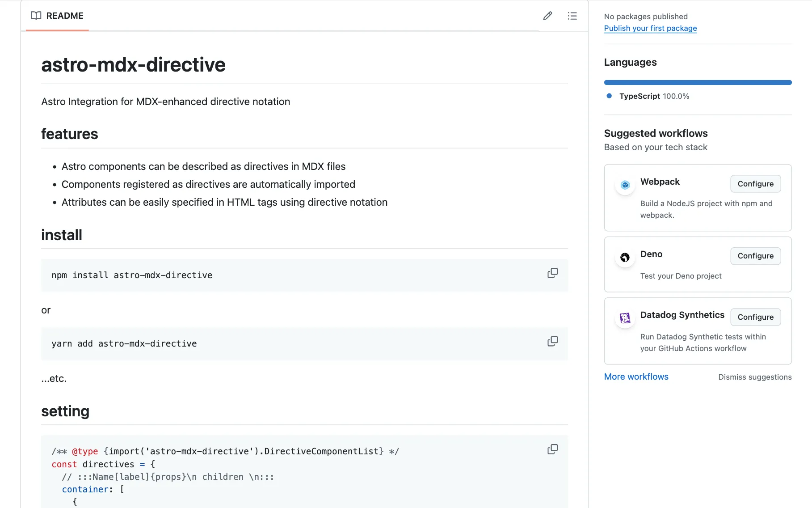Image resolution: width=812 pixels, height=508 pixels.
Task: Configure the Deno workflow
Action: pos(755,256)
